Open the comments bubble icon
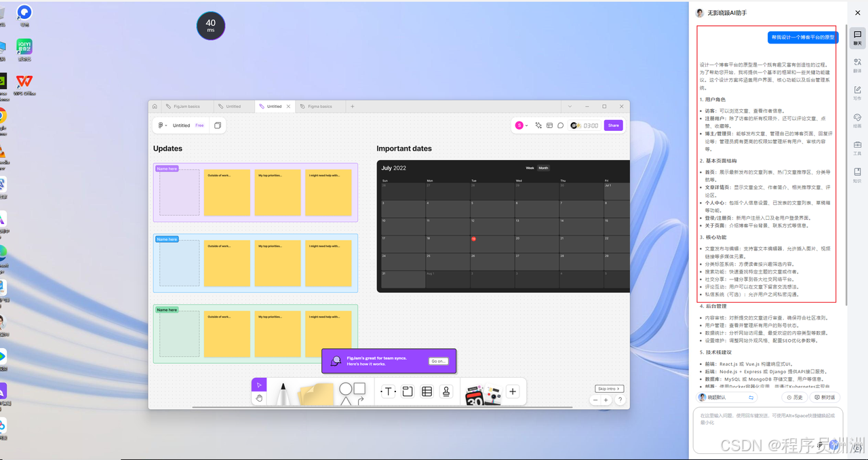The image size is (868, 460). (561, 126)
